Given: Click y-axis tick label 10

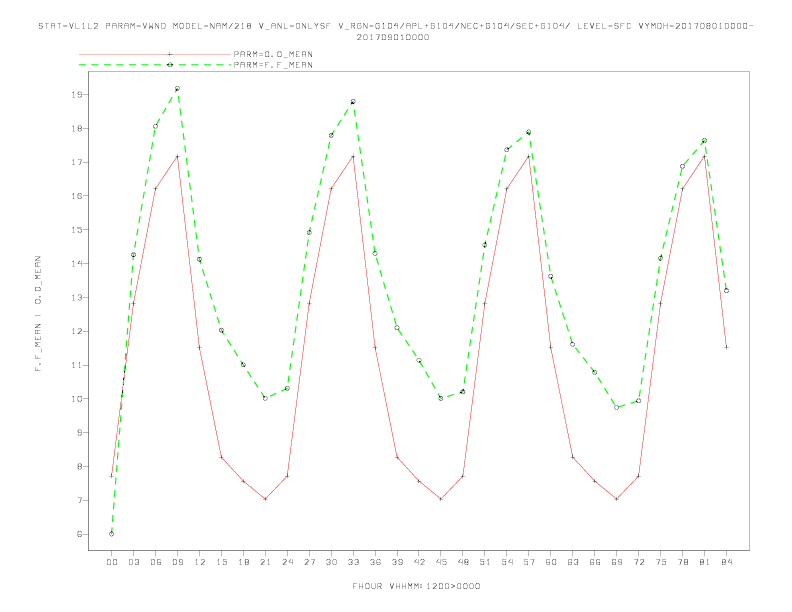Looking at the screenshot, I should click(77, 398).
